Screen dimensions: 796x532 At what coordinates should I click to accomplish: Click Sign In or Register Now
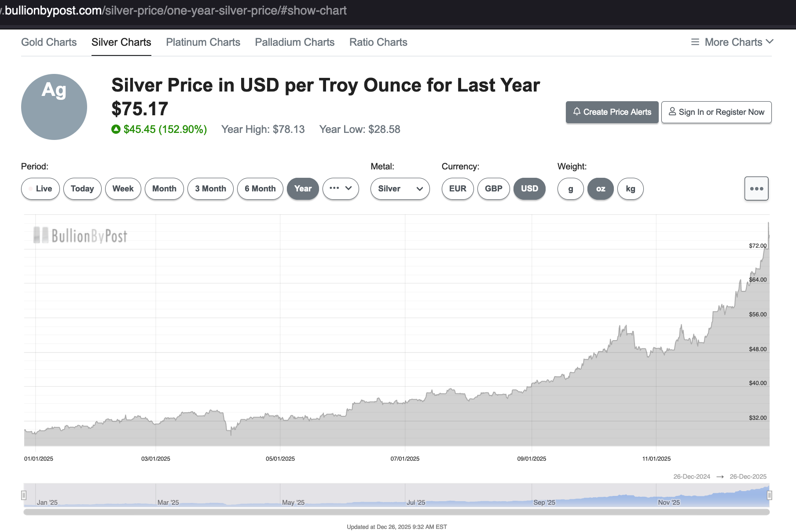[x=716, y=112]
